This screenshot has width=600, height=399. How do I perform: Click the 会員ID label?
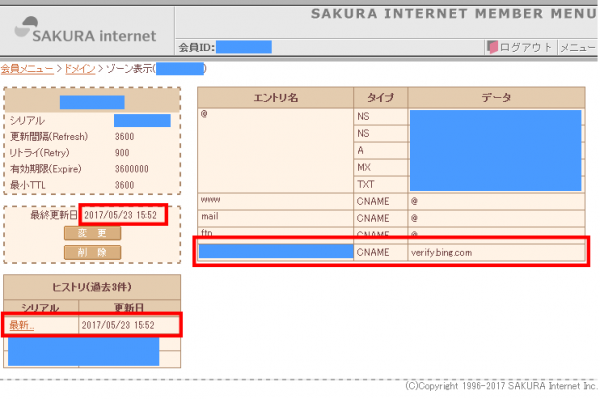click(x=197, y=47)
